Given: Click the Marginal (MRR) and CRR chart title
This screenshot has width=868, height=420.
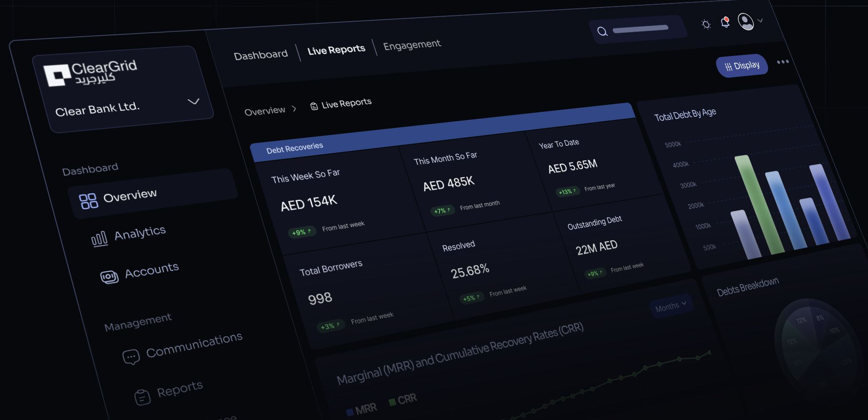Looking at the screenshot, I should (x=460, y=353).
